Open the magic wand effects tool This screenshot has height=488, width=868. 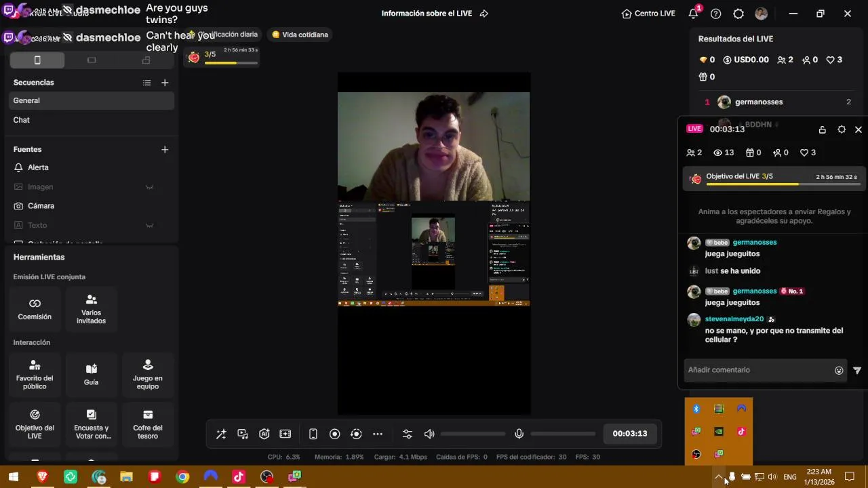(221, 434)
